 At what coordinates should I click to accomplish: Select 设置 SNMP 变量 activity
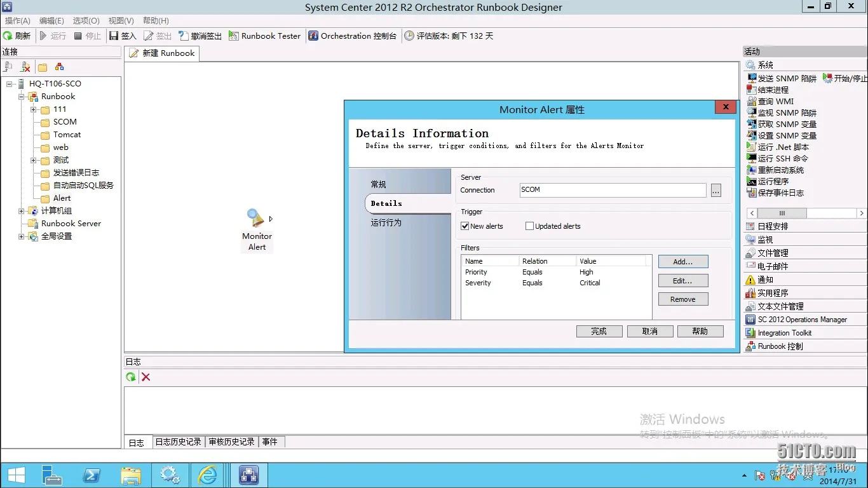[782, 135]
